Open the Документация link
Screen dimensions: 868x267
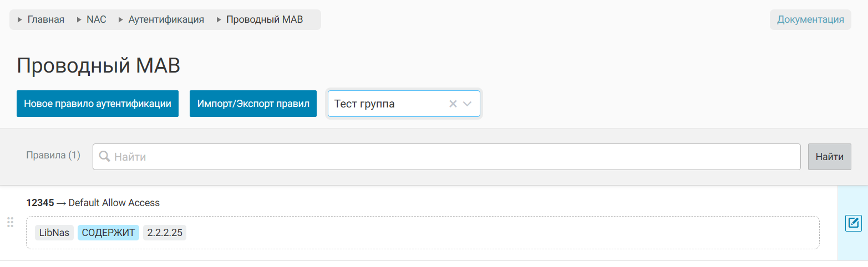(810, 19)
